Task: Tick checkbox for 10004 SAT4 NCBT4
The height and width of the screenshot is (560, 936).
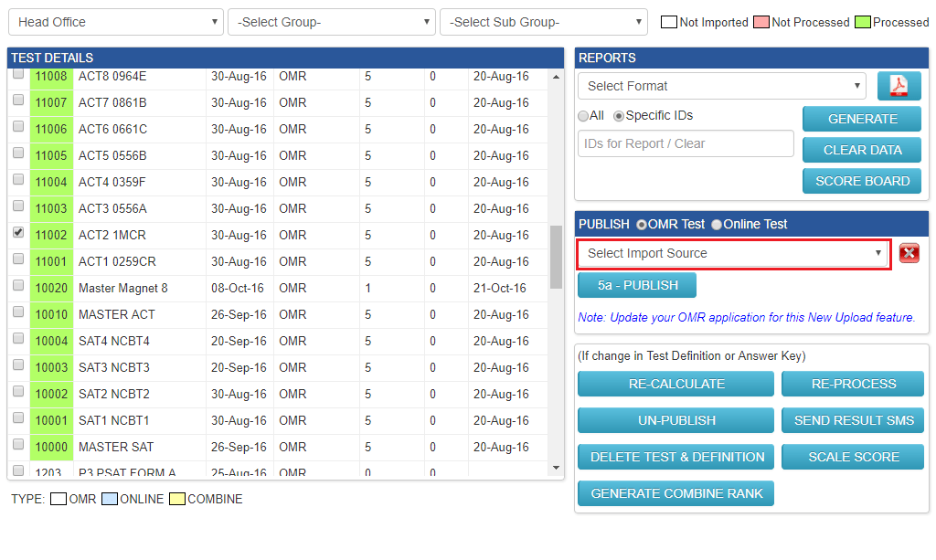Action: [18, 338]
